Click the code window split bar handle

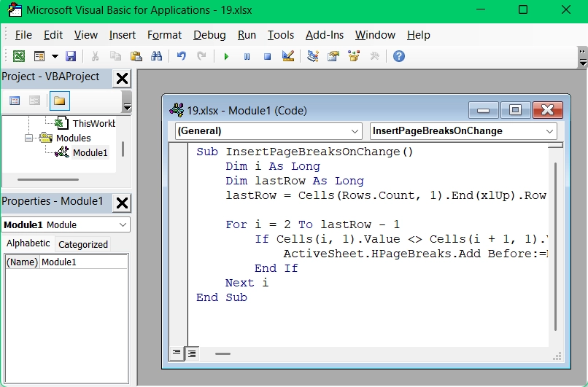tap(555, 145)
